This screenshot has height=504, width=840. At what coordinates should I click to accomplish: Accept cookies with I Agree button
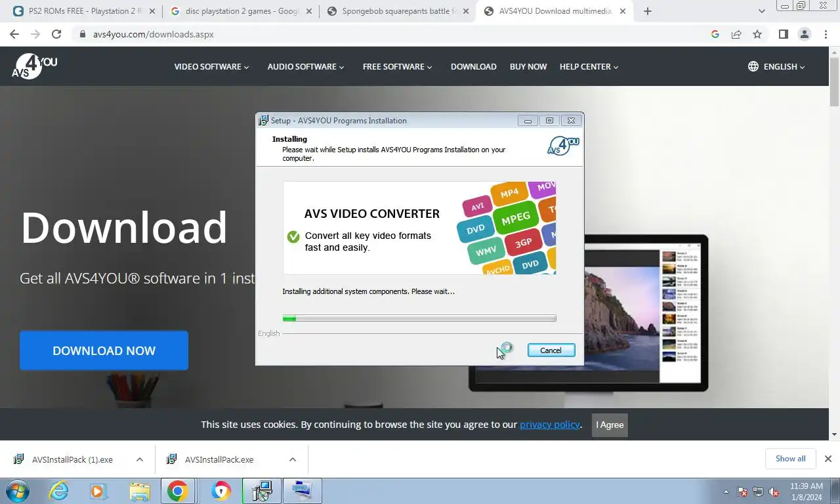click(610, 425)
